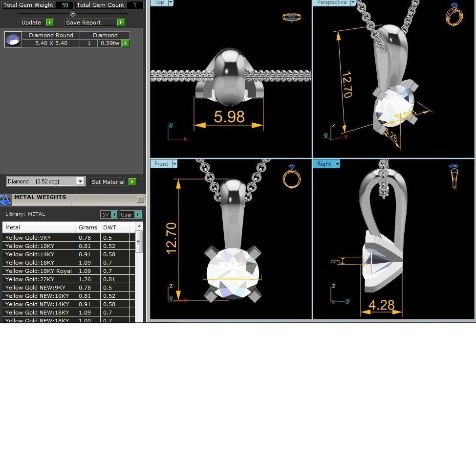
Task: Click the Right viewport label
Action: (x=324, y=164)
